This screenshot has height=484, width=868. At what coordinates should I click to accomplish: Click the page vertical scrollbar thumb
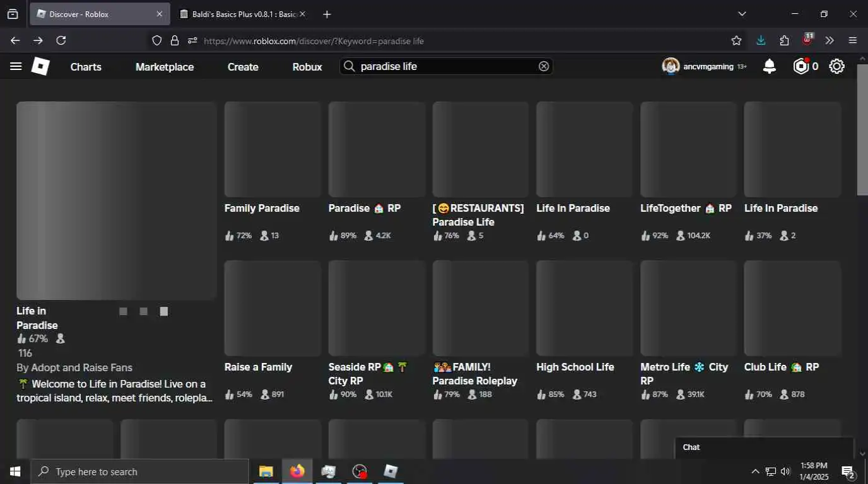[862, 129]
